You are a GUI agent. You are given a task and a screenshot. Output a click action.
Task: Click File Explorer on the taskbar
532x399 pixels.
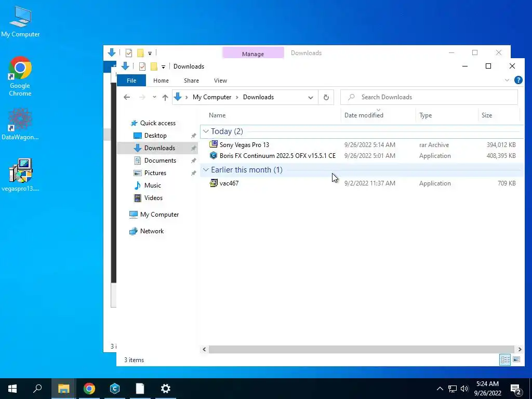(63, 389)
